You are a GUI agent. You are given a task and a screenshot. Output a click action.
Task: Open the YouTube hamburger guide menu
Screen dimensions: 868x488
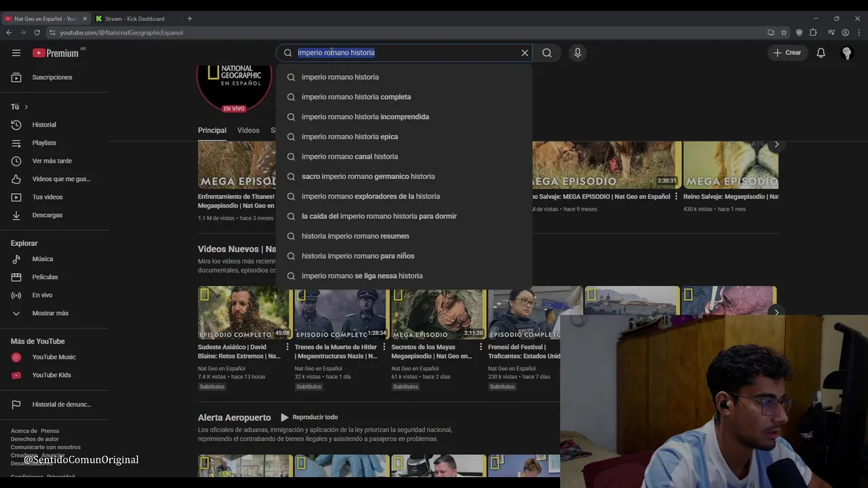pos(16,53)
